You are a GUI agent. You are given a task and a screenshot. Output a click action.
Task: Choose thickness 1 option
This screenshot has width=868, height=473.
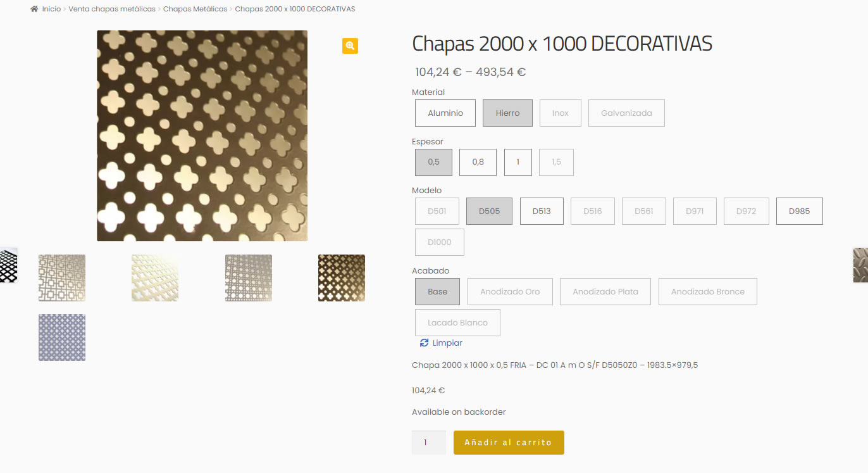518,162
